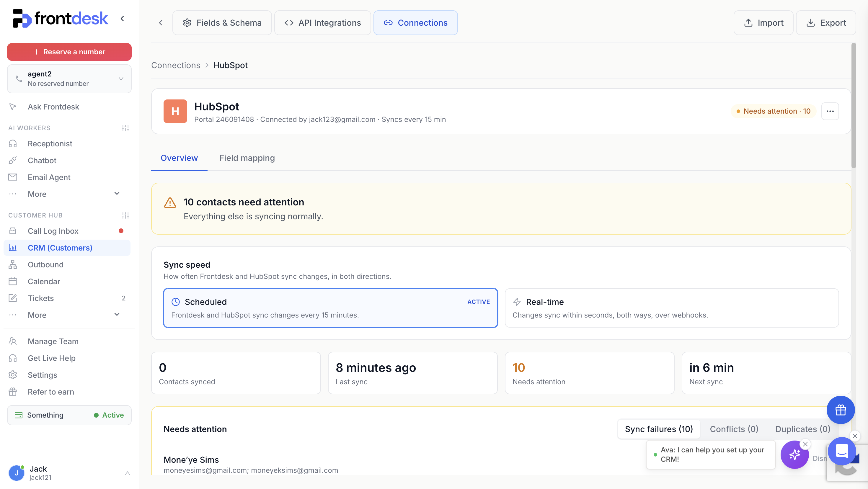868x489 pixels.
Task: Click the frontdesk logo
Action: [x=60, y=18]
